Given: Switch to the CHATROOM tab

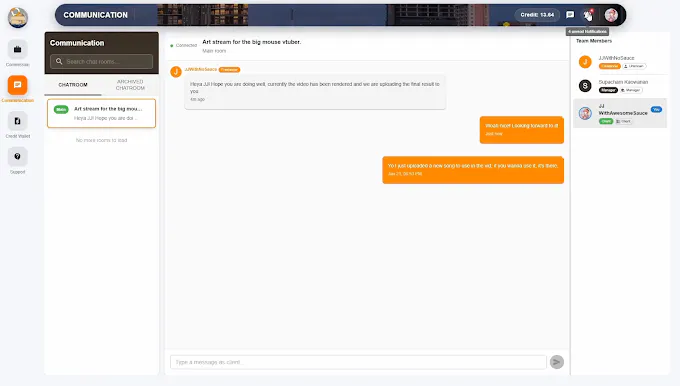Looking at the screenshot, I should click(x=73, y=85).
